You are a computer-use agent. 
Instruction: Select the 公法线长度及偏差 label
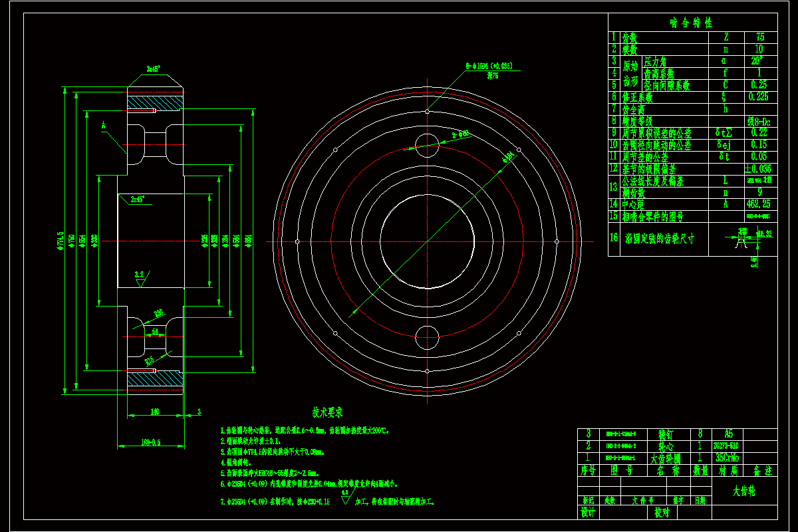coord(652,181)
